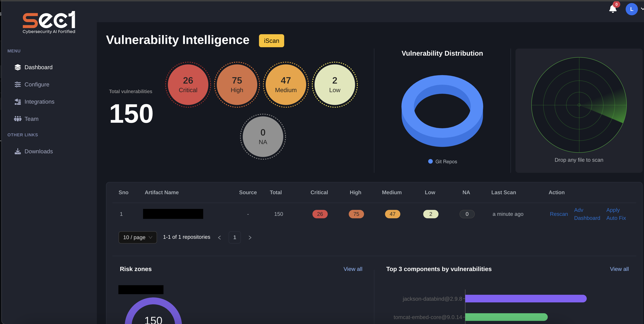Toggle the Git Repos legend dot

[x=430, y=161]
